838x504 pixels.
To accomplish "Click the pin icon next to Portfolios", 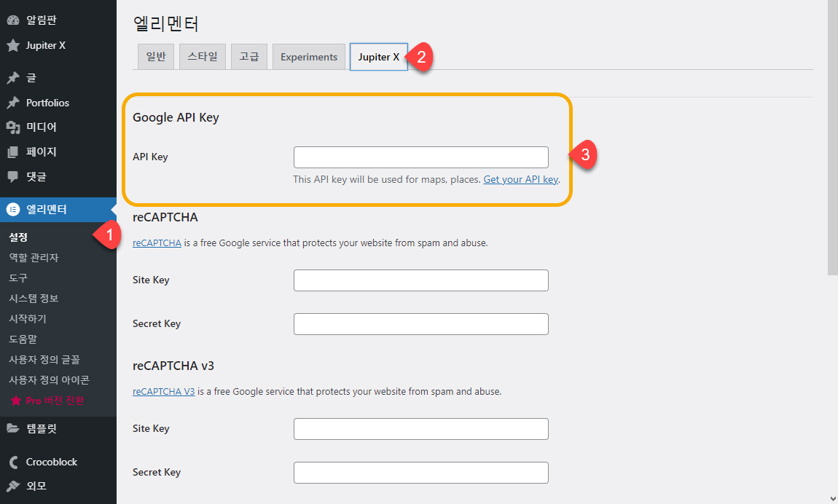I will tap(13, 103).
